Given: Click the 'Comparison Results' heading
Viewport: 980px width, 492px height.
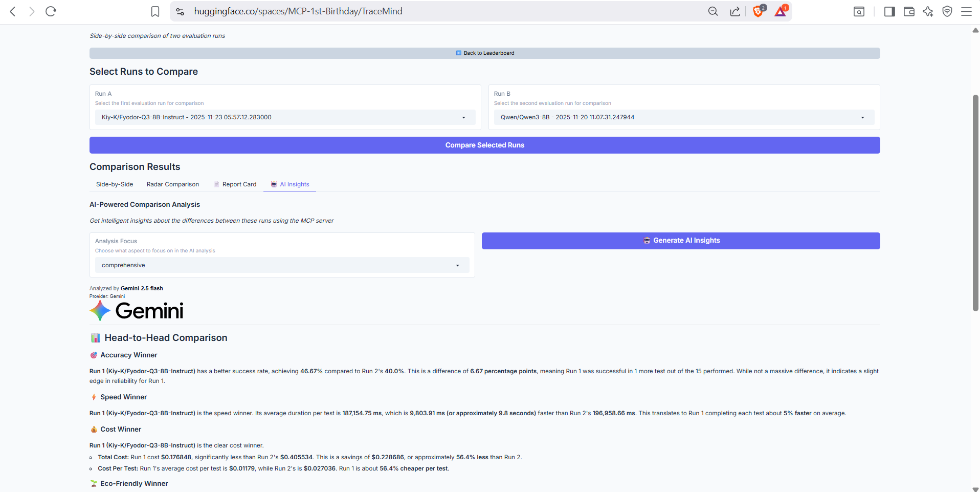Looking at the screenshot, I should tap(135, 167).
